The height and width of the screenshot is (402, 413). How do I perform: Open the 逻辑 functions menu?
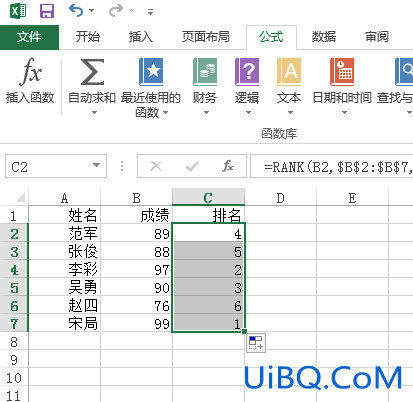[247, 86]
